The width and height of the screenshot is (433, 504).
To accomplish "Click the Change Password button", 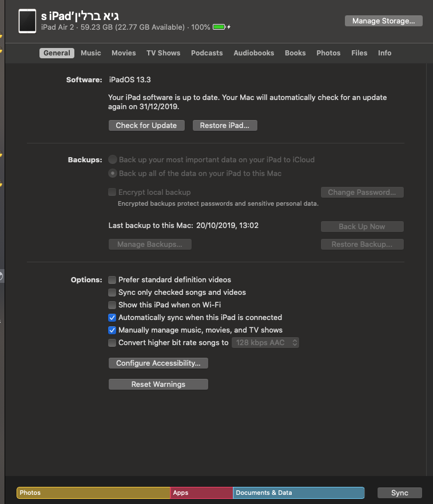I will coord(362,192).
